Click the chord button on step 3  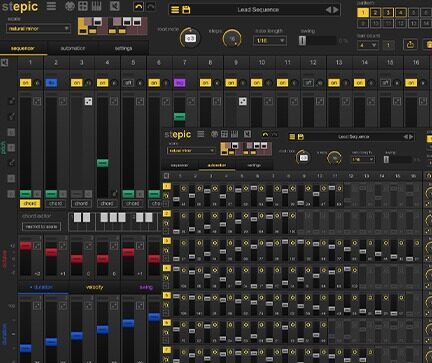pyautogui.click(x=81, y=203)
